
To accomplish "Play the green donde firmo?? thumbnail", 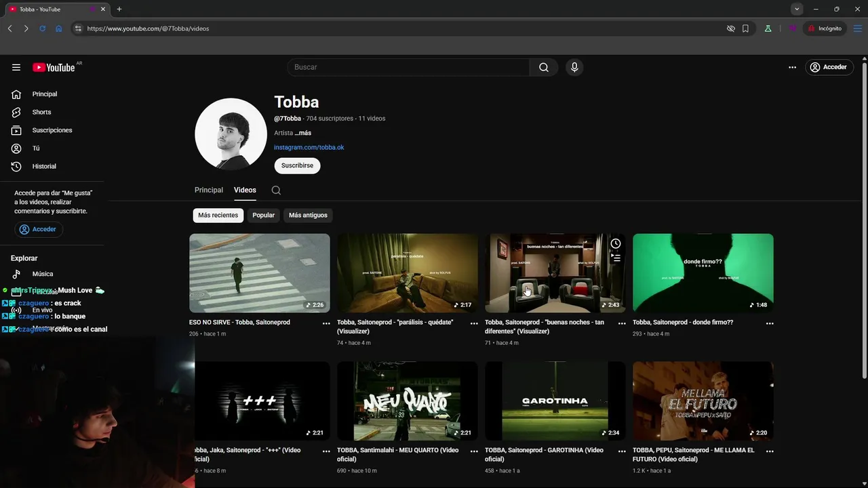I will (x=703, y=273).
